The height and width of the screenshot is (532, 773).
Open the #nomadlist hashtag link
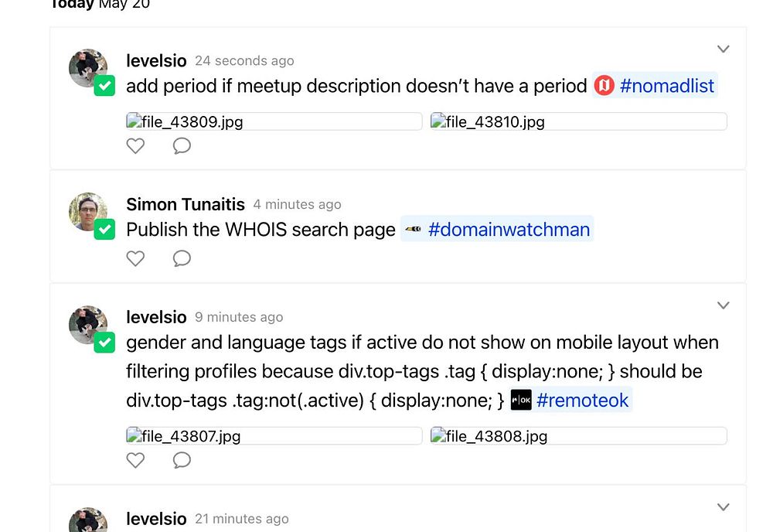tap(667, 86)
